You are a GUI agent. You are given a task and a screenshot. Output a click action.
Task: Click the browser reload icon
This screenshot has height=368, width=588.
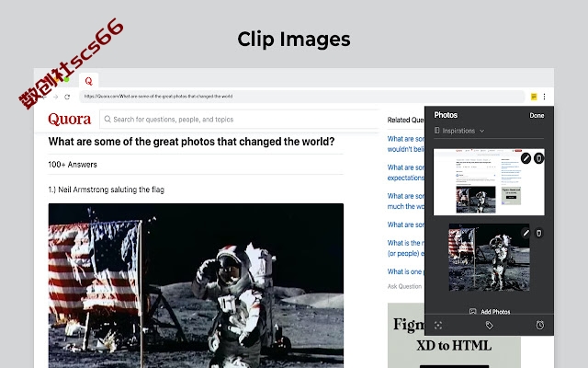click(67, 97)
